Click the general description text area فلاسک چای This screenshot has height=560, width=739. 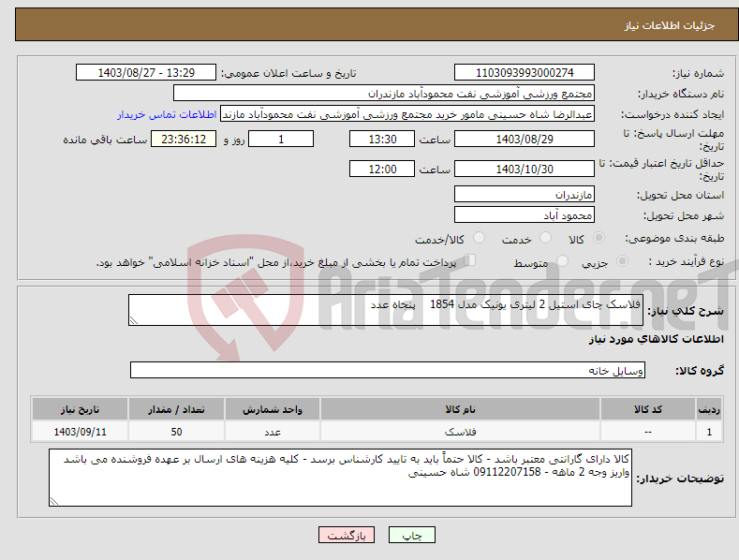(386, 310)
